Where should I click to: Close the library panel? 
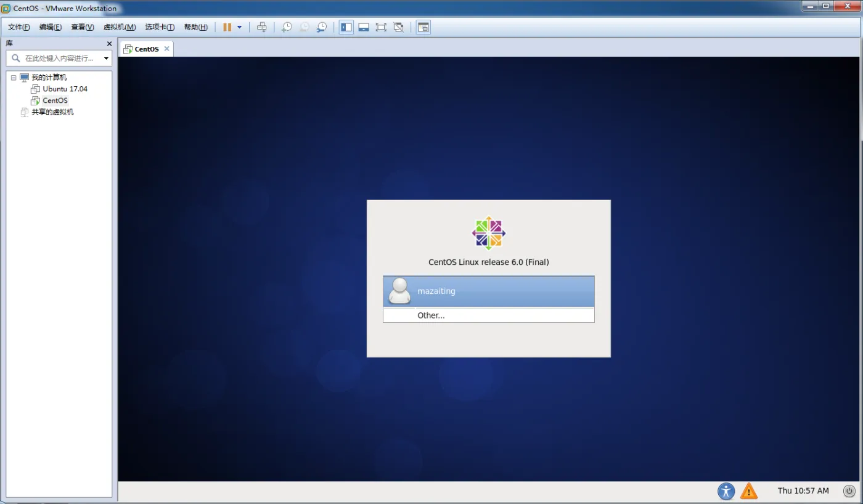[110, 44]
